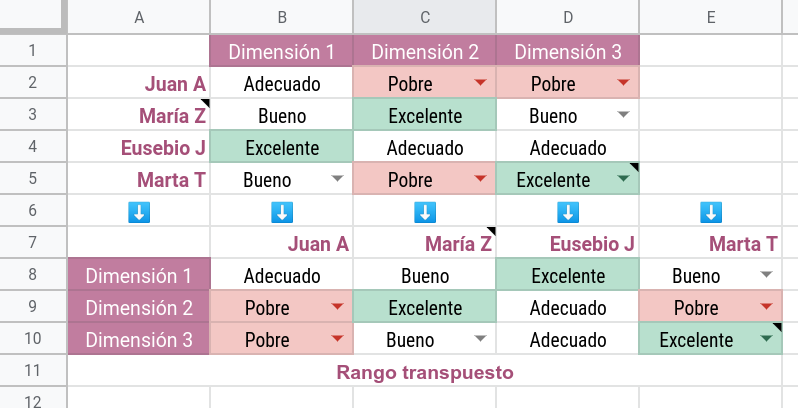The width and height of the screenshot is (798, 408).
Task: Click the blue down arrow in column E
Action: tap(711, 212)
